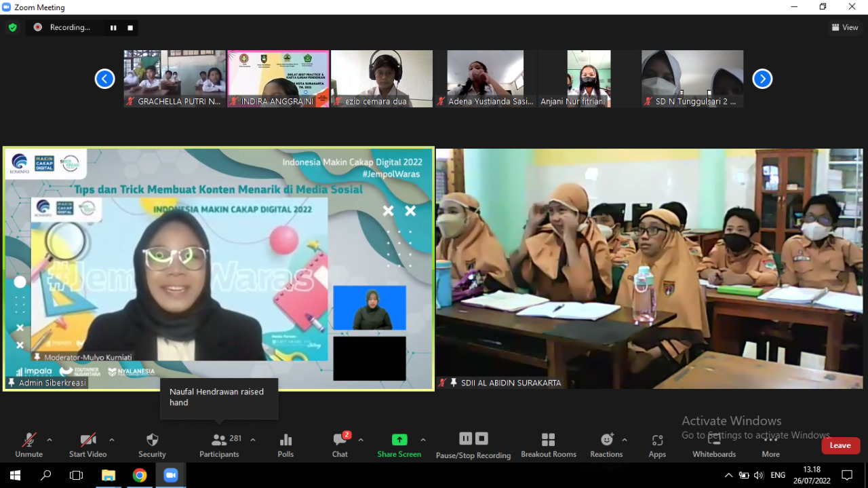Click the green Share Screen button
Viewport: 868px width, 488px height.
tap(399, 445)
